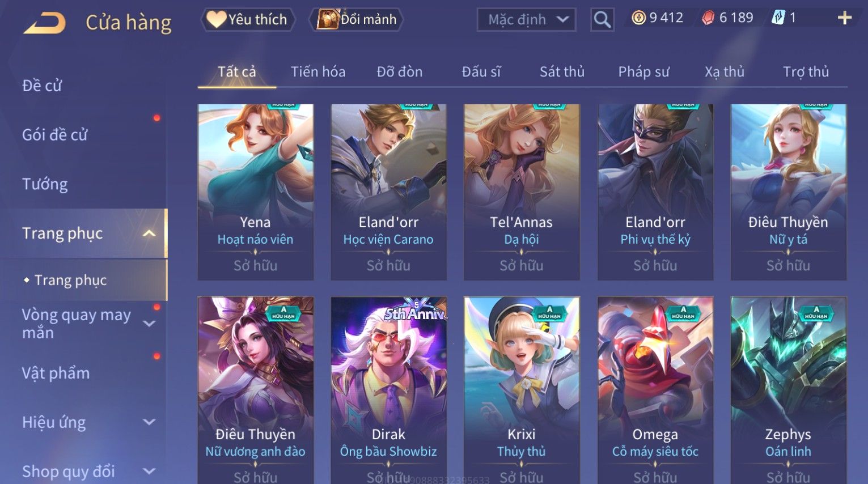Tap the gold coin balance icon
The height and width of the screenshot is (484, 868).
click(639, 18)
